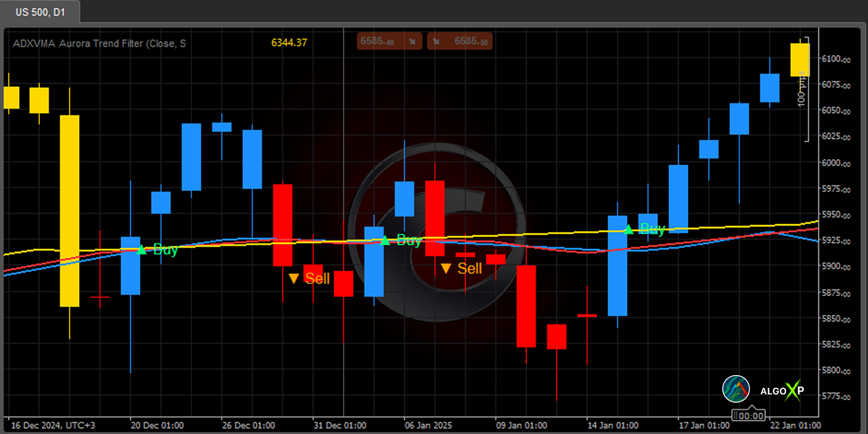Click the orange Sell arrow near 09 Jan
This screenshot has width=868, height=434.
pos(446,268)
